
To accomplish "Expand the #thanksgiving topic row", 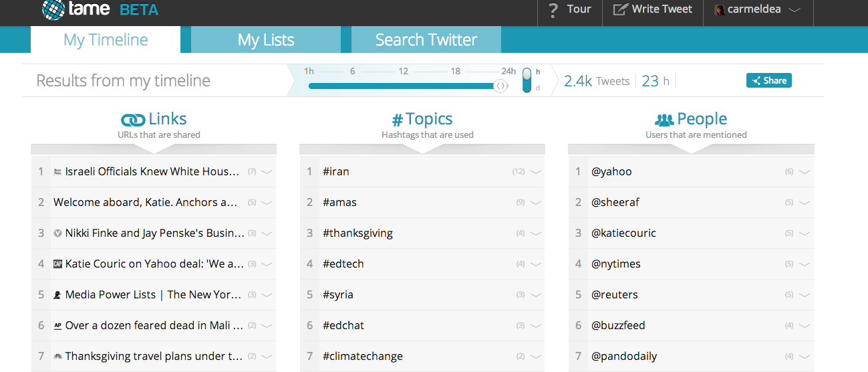I will pos(535,234).
